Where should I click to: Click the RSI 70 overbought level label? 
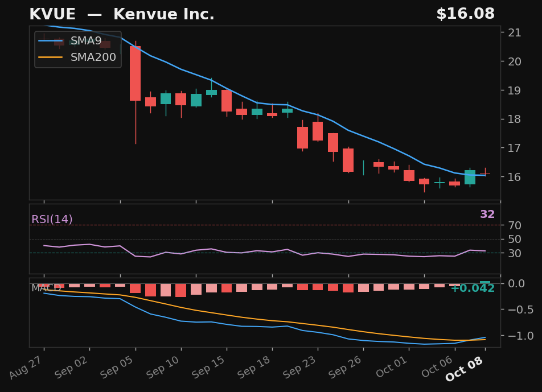click(x=514, y=225)
